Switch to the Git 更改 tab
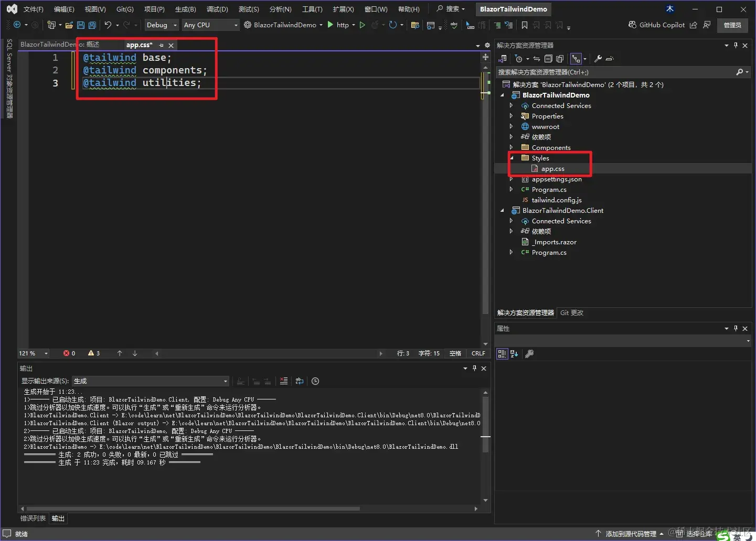This screenshot has width=756, height=541. [x=572, y=313]
